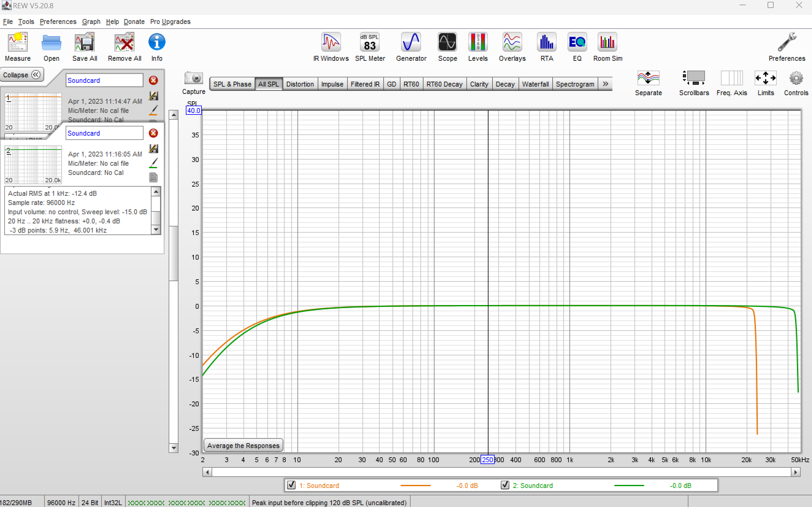Switch to the Waterfall tab
812x507 pixels.
pyautogui.click(x=535, y=84)
